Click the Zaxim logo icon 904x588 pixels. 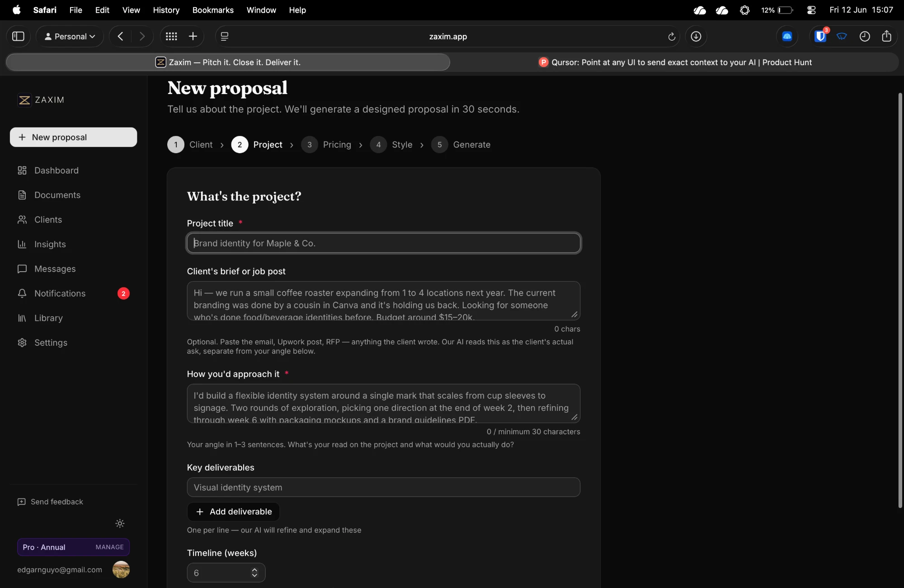point(24,100)
